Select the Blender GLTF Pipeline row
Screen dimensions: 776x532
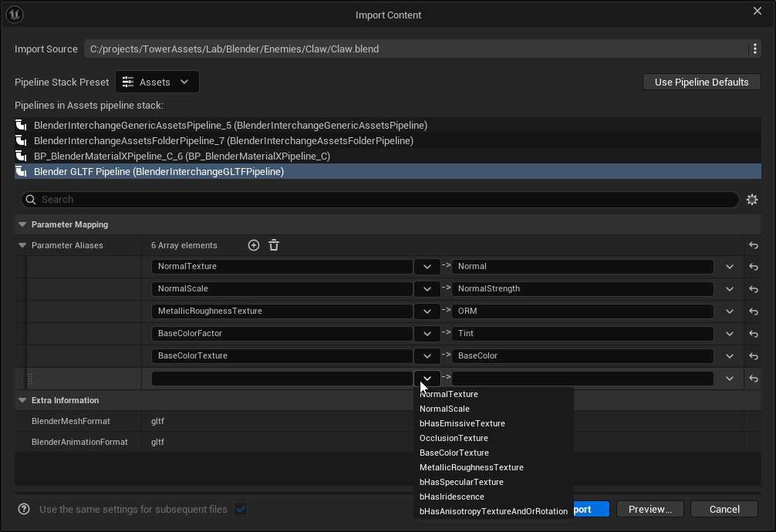tap(154, 171)
